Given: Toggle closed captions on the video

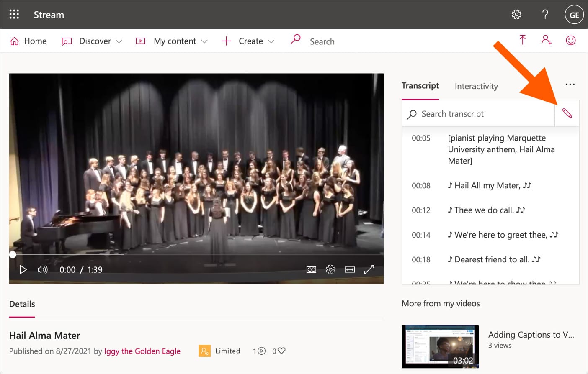Looking at the screenshot, I should [x=311, y=270].
